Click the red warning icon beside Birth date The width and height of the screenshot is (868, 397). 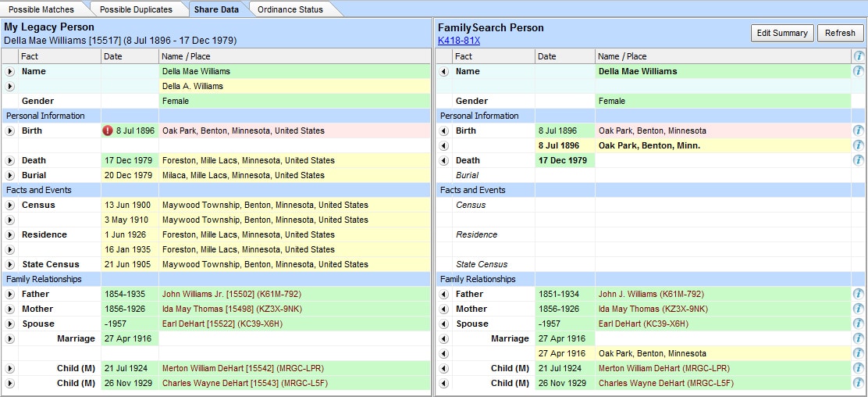108,131
